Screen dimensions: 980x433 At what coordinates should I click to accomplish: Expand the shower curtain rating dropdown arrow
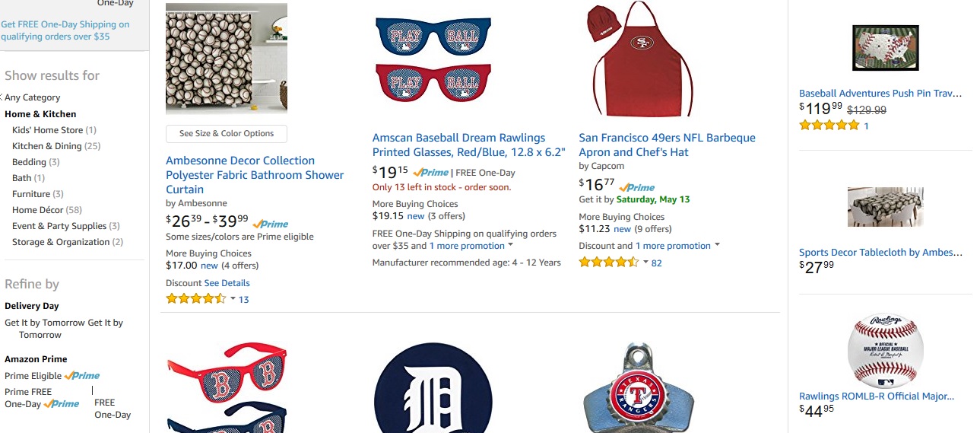233,298
